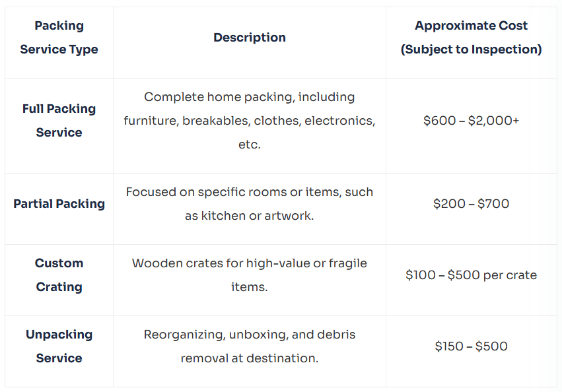Click the word etc. in Full Packing description
This screenshot has width=562, height=392.
pyautogui.click(x=250, y=145)
